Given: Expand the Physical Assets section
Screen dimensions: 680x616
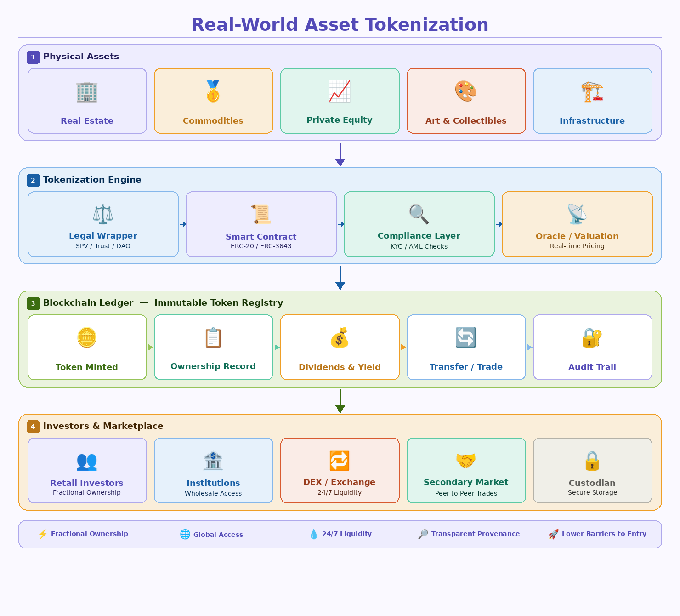Looking at the screenshot, I should click(81, 57).
